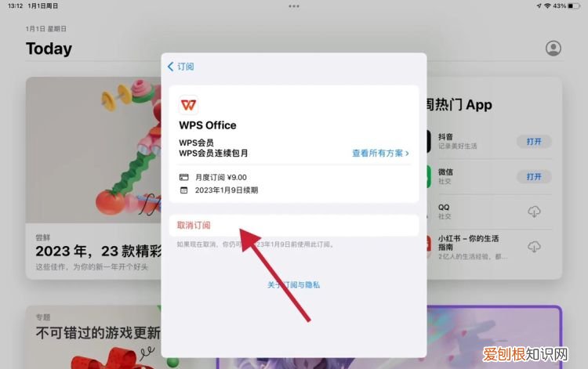The height and width of the screenshot is (369, 588).
Task: Select the 抖音 app row title
Action: [445, 137]
